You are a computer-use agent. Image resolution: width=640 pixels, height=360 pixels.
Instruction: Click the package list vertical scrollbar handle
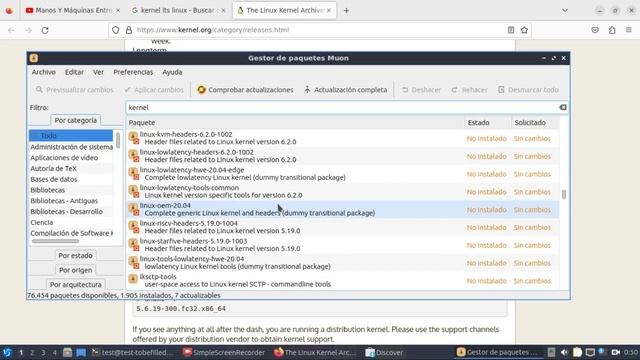click(564, 194)
